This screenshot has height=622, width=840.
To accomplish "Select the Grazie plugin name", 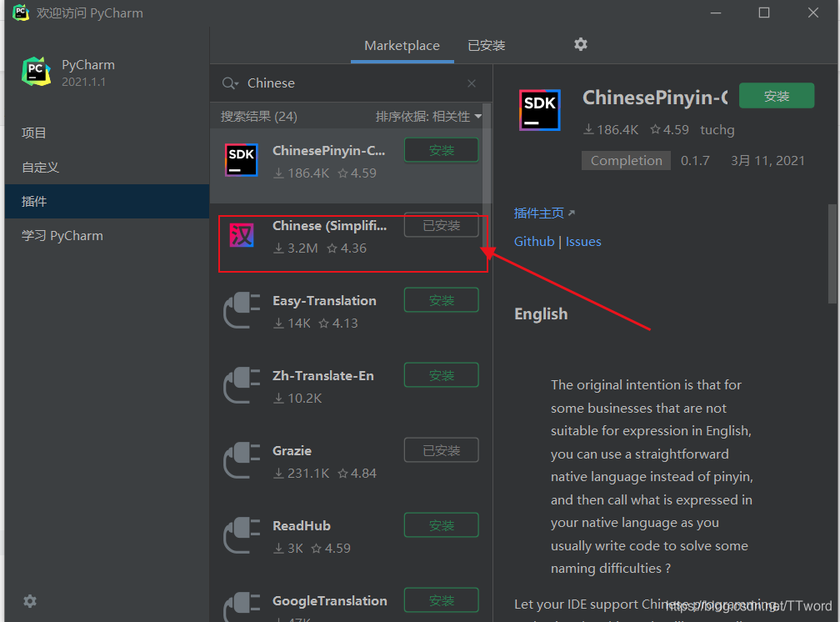I will point(292,451).
